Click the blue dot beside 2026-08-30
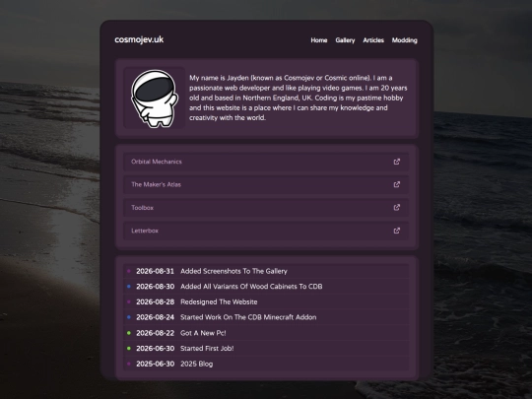Screen dimensions: 532x399 (x=129, y=287)
